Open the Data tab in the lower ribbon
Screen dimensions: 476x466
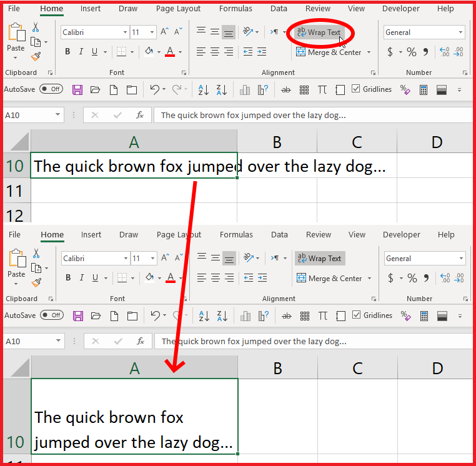[x=279, y=235]
